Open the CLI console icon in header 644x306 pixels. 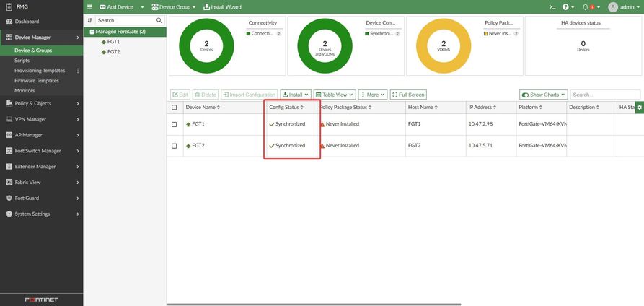553,7
